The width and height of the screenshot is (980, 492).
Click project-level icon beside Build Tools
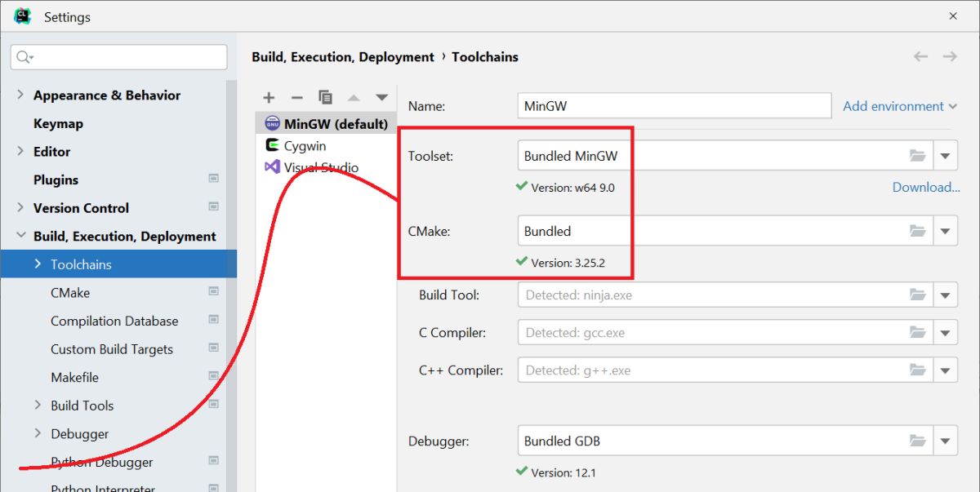(213, 405)
